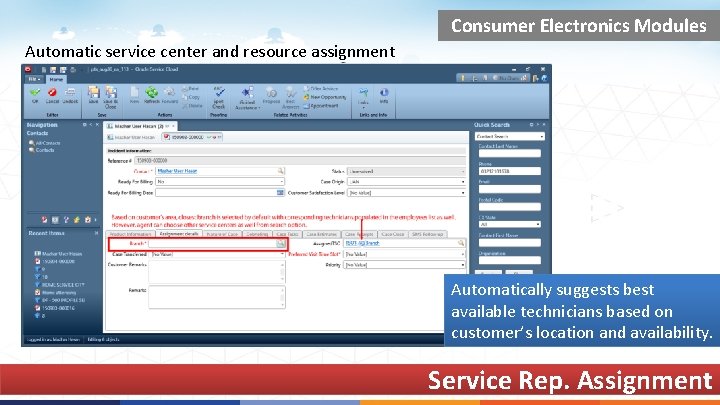Click the Save ribbon button

tap(93, 96)
